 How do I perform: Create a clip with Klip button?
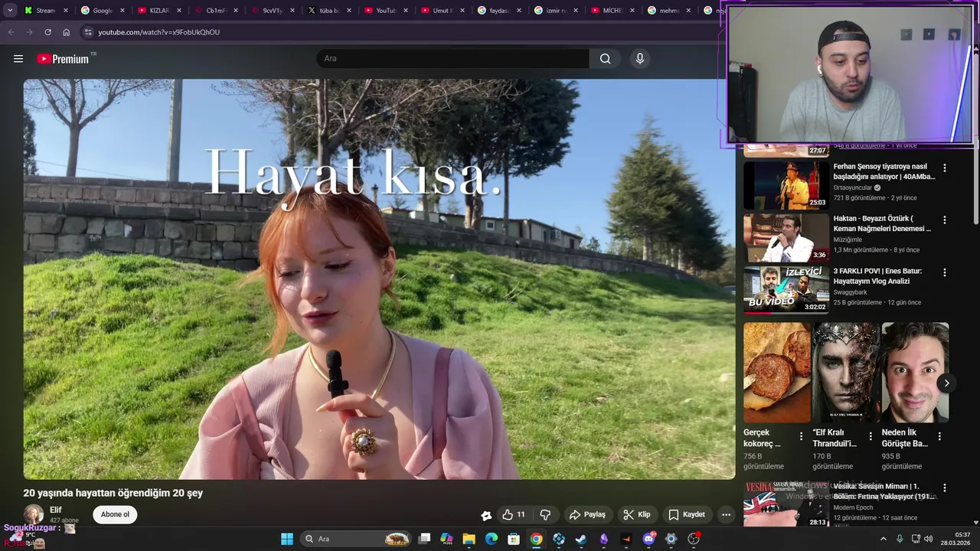[x=636, y=515]
